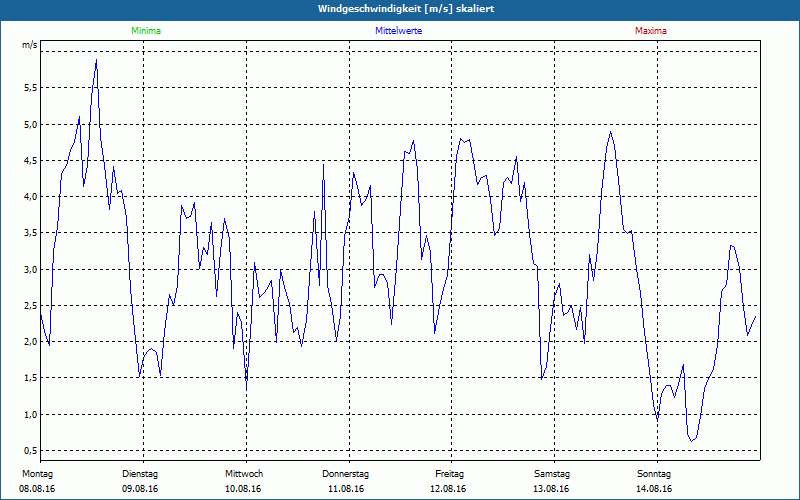Click the 4,0 y-axis value
This screenshot has width=800, height=500.
[x=31, y=197]
